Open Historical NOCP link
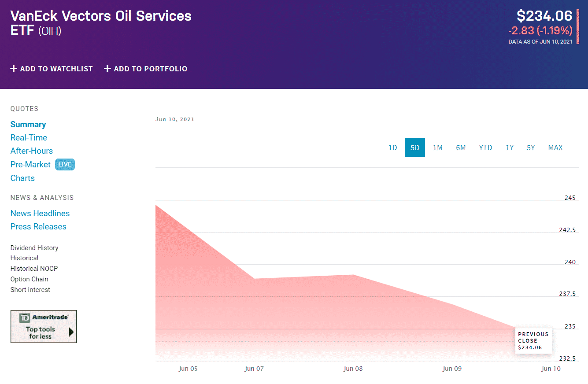 coord(34,269)
